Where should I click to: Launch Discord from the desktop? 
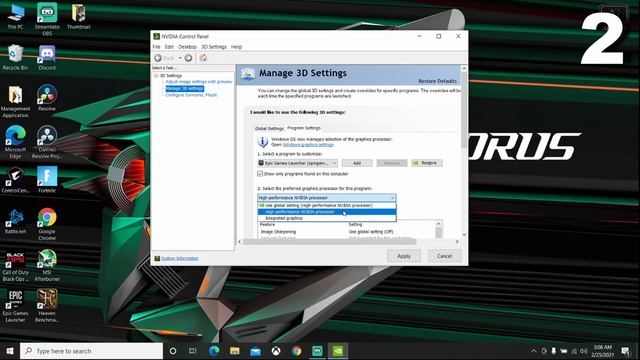47,58
